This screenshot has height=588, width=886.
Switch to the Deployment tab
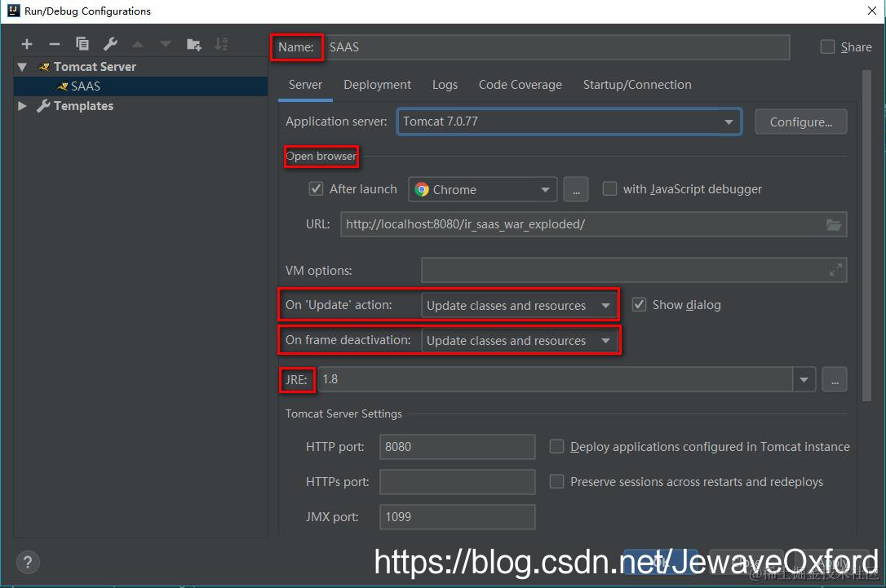click(377, 85)
